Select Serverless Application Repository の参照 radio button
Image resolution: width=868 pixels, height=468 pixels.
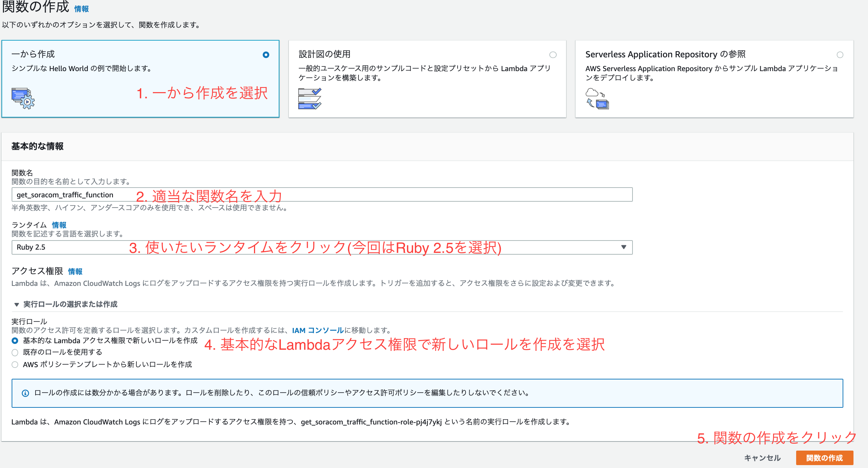[x=840, y=55]
